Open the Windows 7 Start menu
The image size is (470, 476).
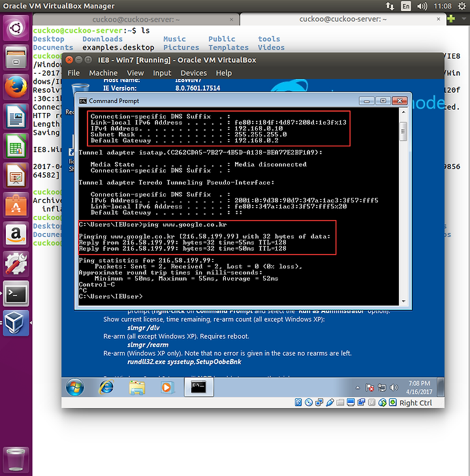74,387
